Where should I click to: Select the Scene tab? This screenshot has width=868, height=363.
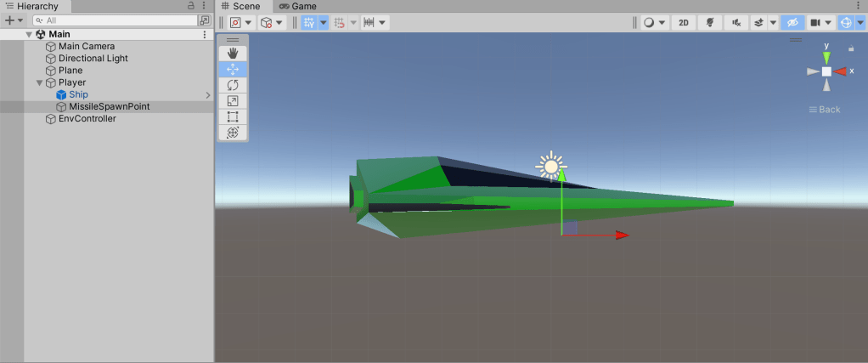pos(240,6)
